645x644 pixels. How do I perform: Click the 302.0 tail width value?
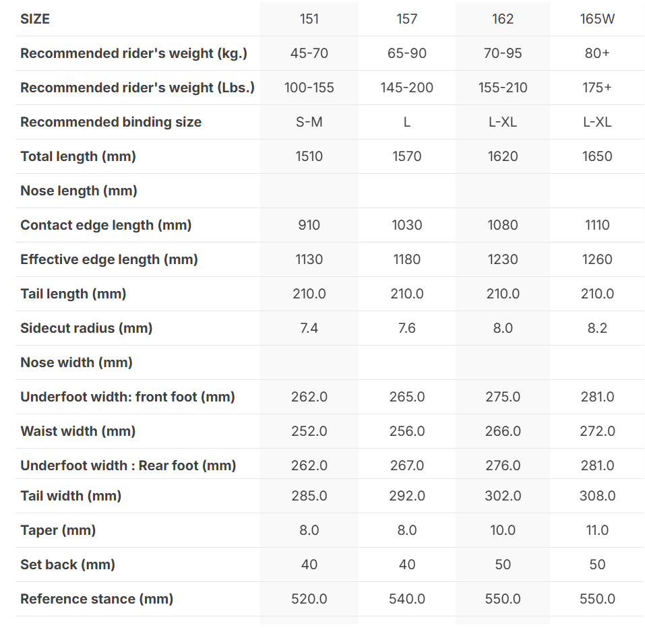click(503, 496)
